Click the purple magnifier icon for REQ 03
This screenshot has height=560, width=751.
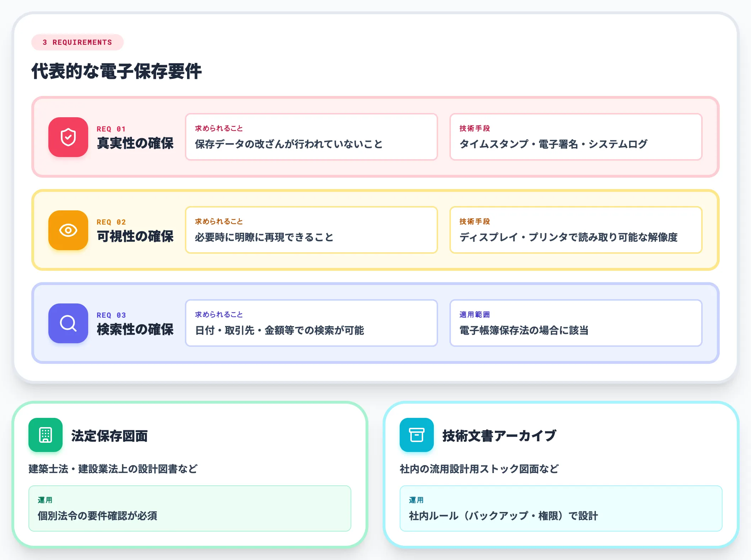point(68,323)
